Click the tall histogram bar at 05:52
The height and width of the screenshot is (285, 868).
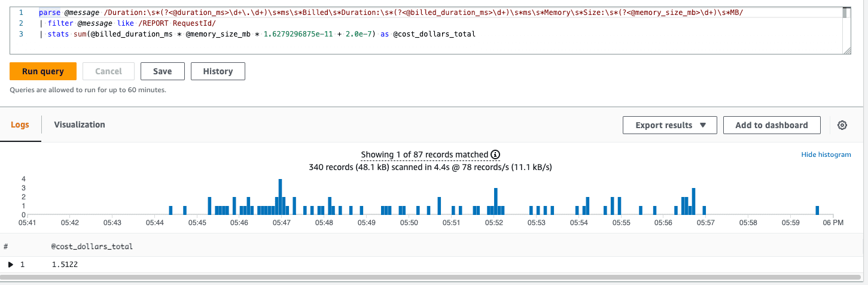pos(496,201)
